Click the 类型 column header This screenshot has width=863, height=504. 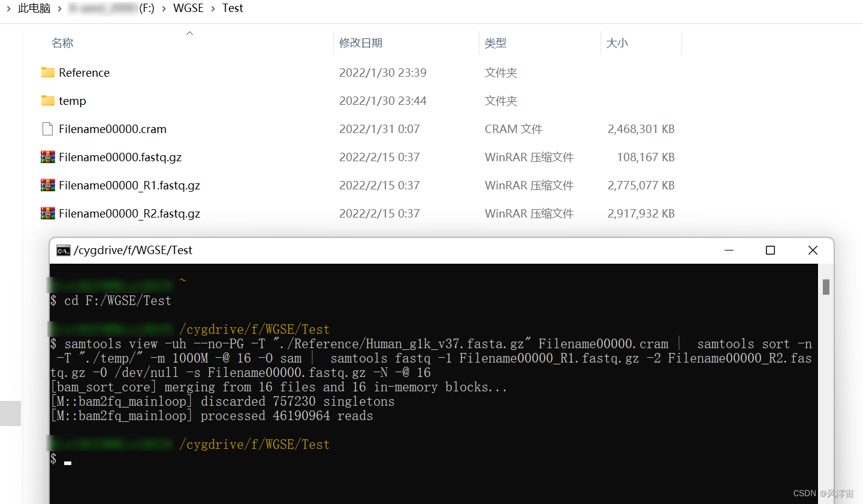[493, 43]
